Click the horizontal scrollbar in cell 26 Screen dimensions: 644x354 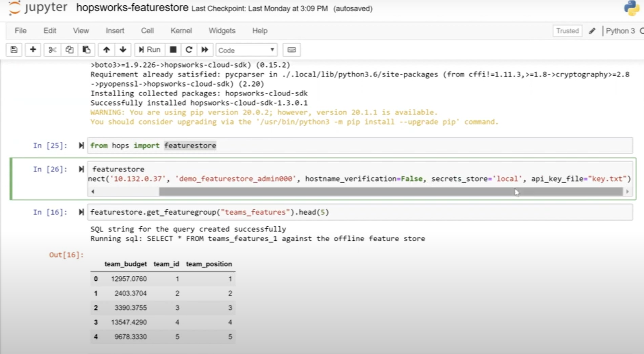(x=390, y=192)
